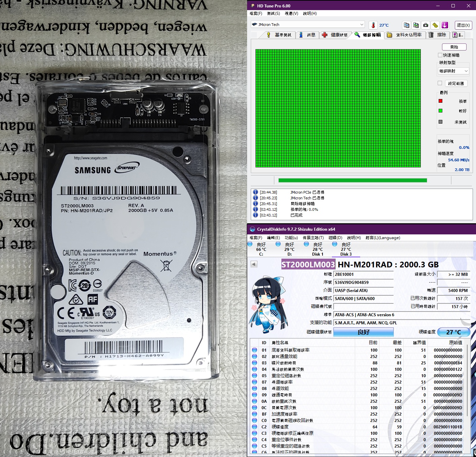
Task: Click the blue status orb for drive C:
Action: [x=250, y=244]
